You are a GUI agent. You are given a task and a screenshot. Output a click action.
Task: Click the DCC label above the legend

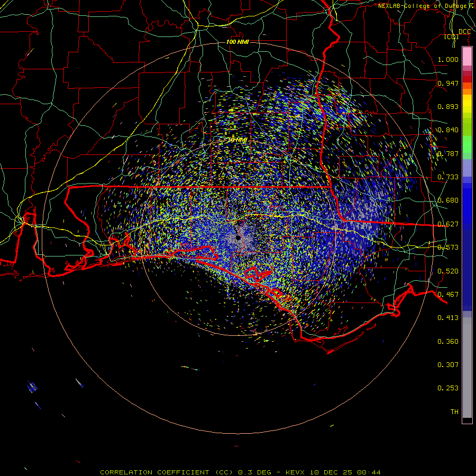pos(464,32)
